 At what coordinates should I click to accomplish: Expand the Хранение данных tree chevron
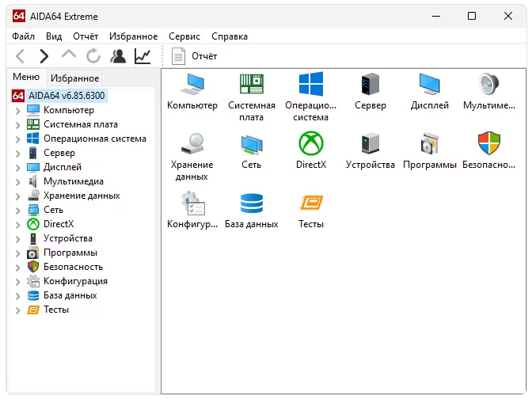tap(17, 196)
